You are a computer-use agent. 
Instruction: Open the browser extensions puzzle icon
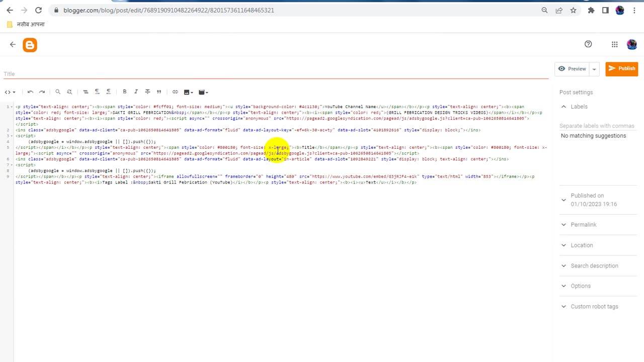point(591,10)
